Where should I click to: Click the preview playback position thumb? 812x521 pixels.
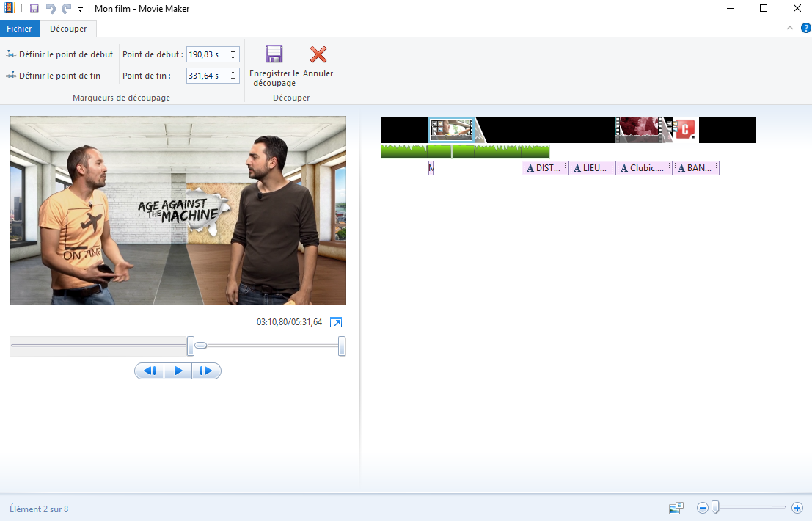click(x=200, y=346)
